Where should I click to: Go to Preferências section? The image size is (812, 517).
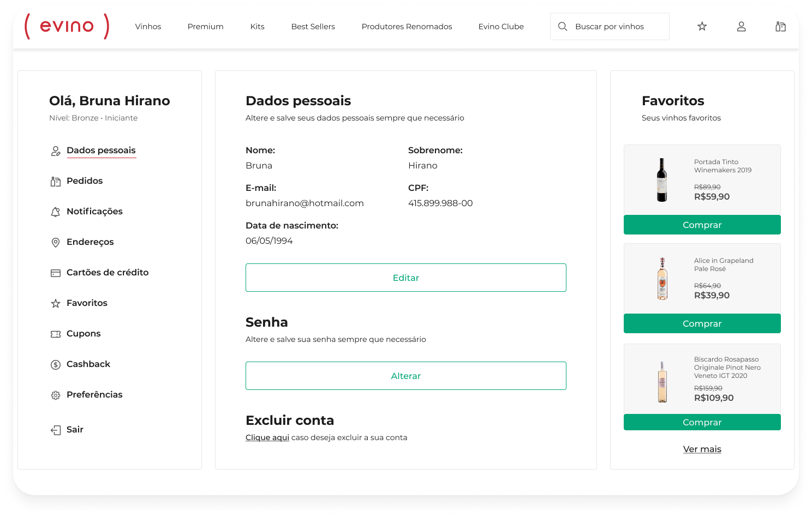(x=94, y=395)
